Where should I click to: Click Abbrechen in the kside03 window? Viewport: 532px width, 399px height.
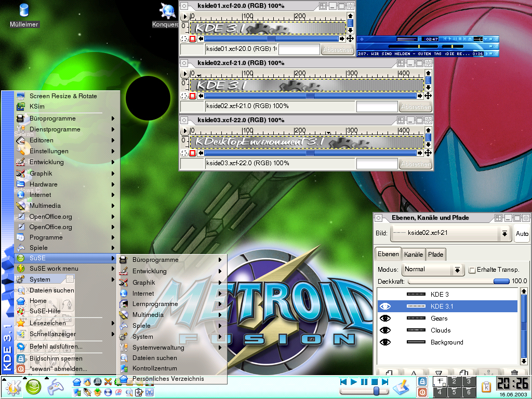(x=416, y=164)
